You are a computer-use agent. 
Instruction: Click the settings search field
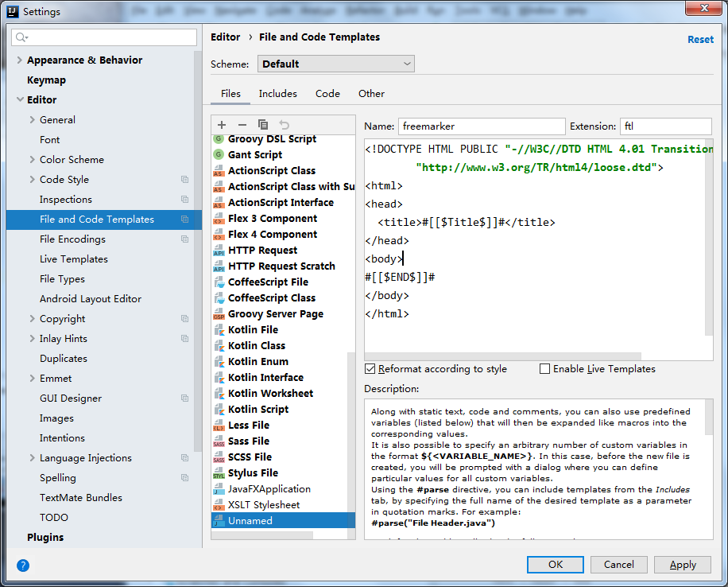104,37
